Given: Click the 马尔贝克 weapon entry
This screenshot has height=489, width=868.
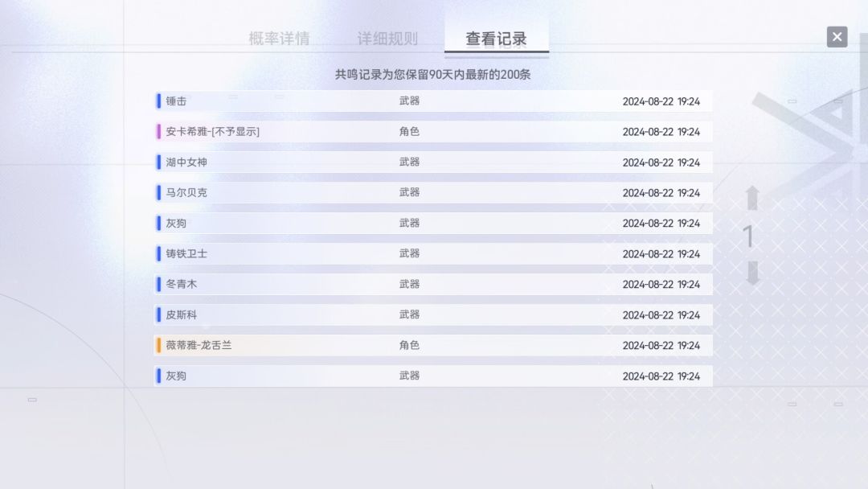Looking at the screenshot, I should tap(433, 193).
